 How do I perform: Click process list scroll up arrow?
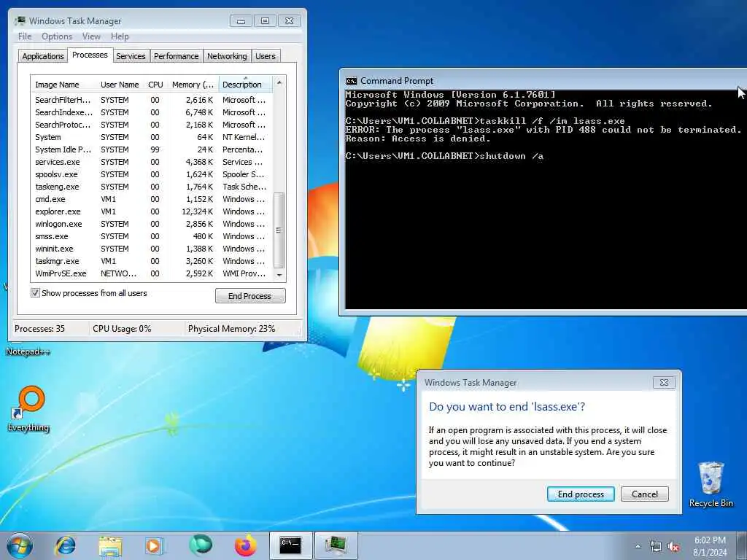[279, 82]
